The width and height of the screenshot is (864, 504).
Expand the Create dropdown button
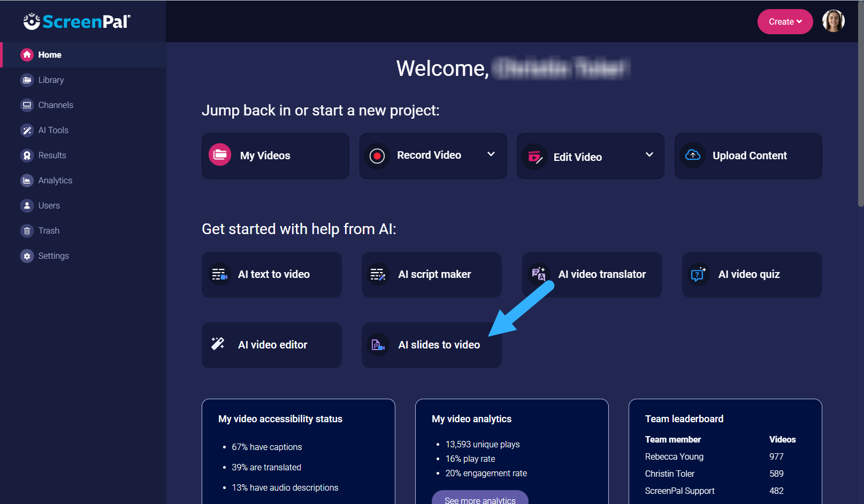point(785,22)
